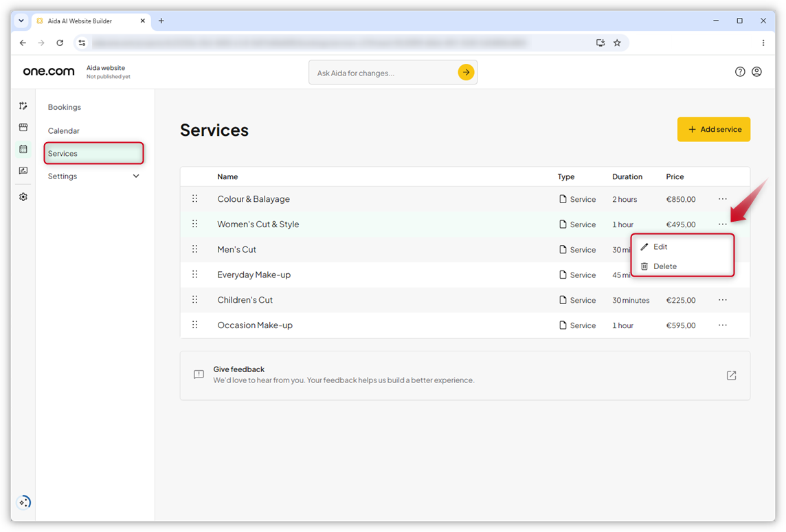
Task: Click the Not published yet status
Action: point(109,77)
